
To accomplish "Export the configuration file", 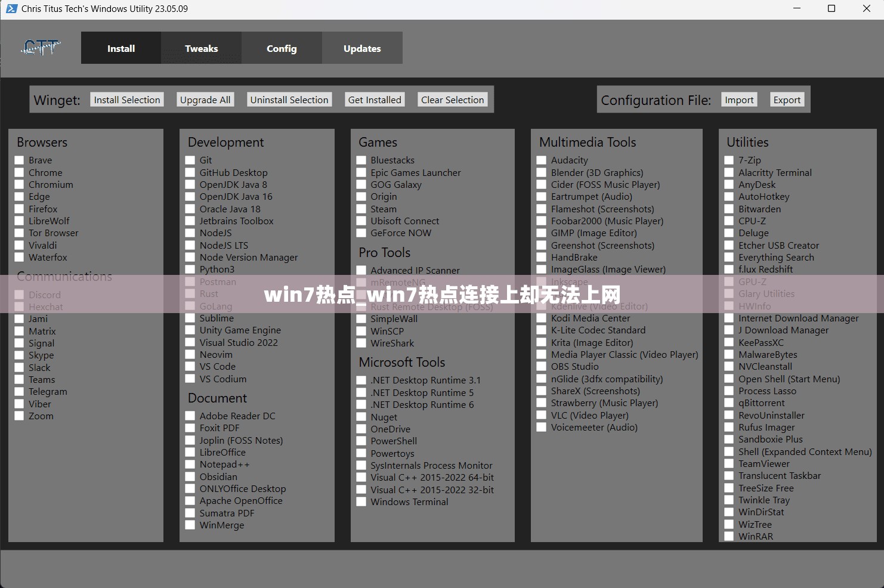I will click(787, 100).
